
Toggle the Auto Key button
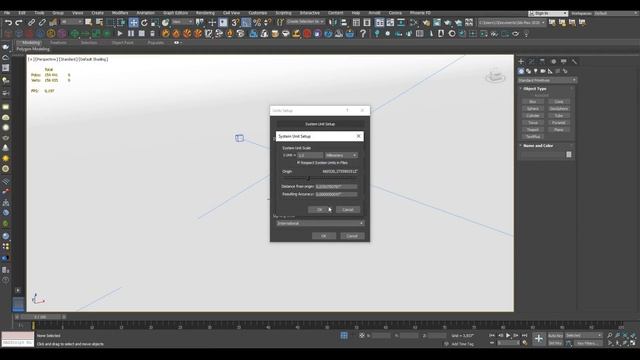pyautogui.click(x=555, y=336)
